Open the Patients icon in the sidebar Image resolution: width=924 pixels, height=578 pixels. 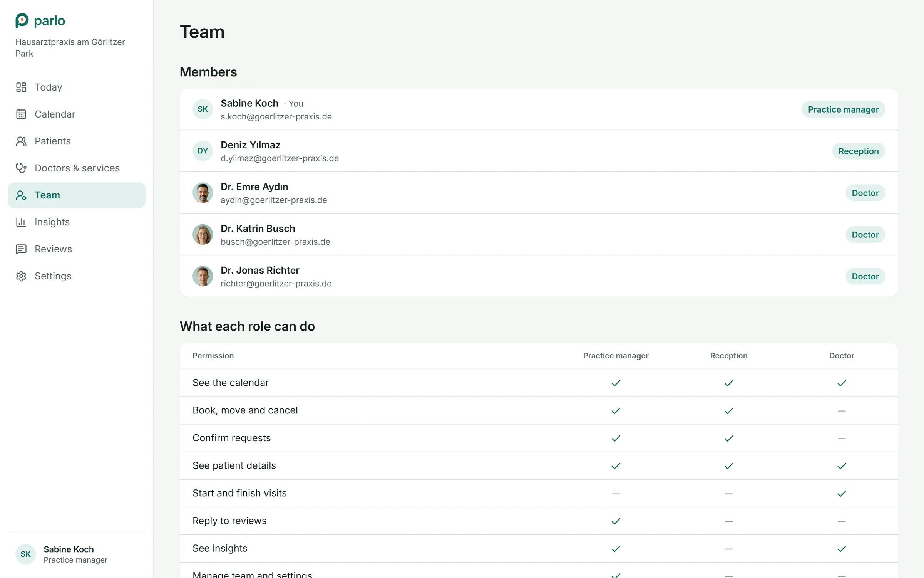(x=21, y=141)
